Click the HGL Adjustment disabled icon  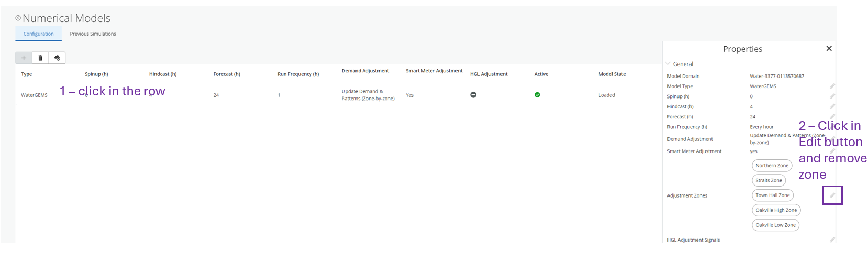[x=473, y=95]
